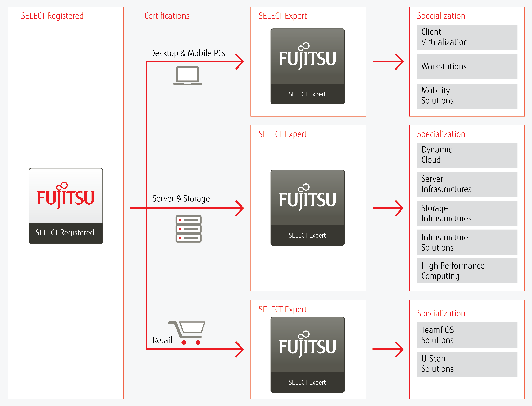Click the SELECT Expert badge for Retail
The image size is (532, 406).
[x=308, y=354]
